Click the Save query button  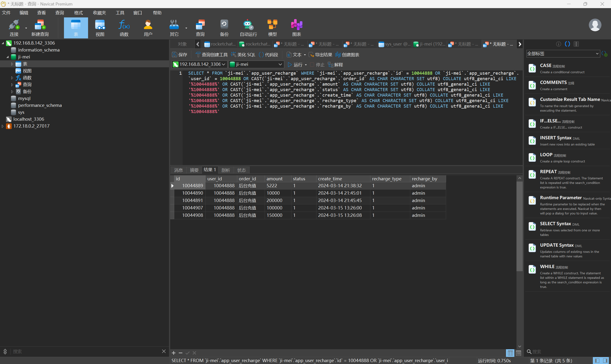[x=179, y=55]
